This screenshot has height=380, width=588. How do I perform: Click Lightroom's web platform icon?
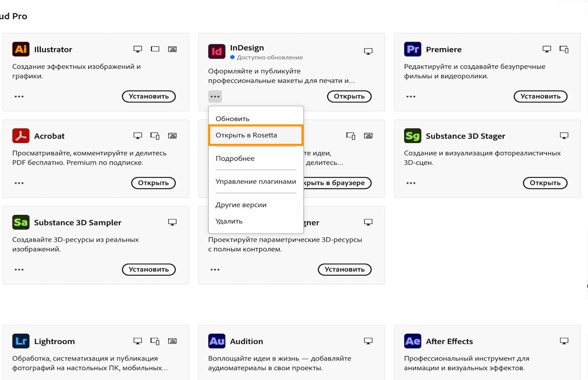[x=172, y=341]
